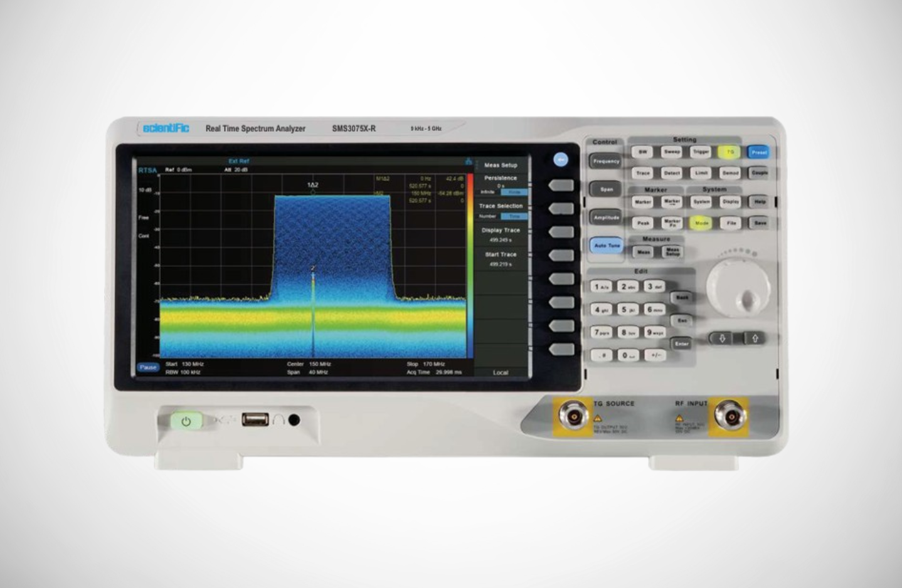
Task: Tap the green power button
Action: click(x=186, y=421)
